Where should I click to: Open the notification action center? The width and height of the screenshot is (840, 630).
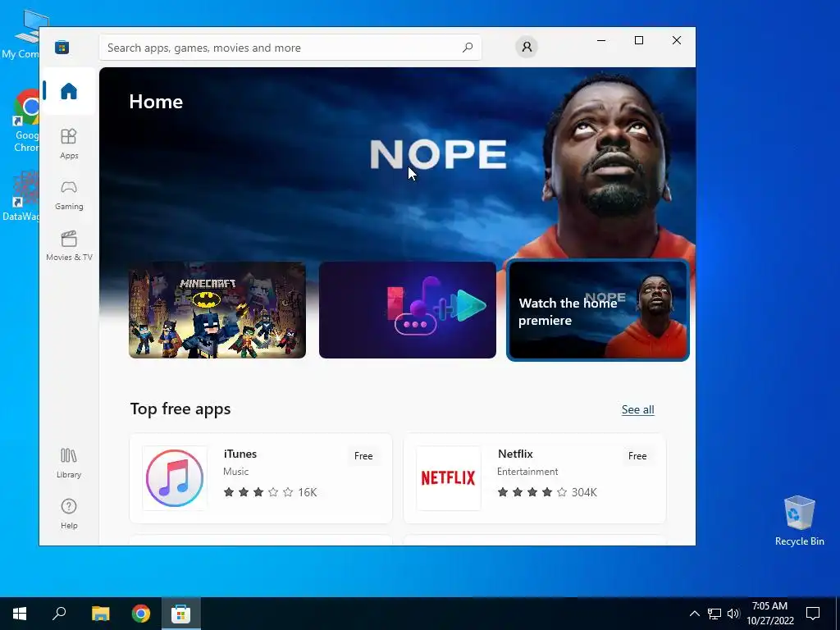[813, 614]
